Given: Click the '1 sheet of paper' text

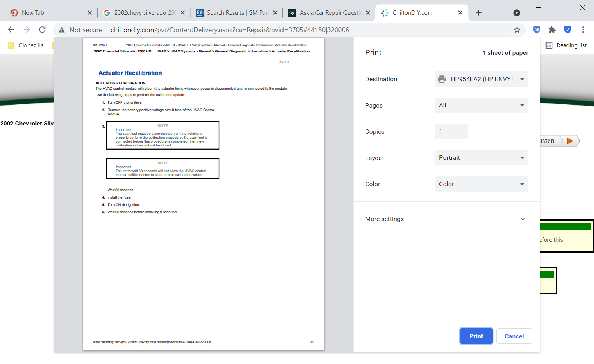Looking at the screenshot, I should 505,53.
